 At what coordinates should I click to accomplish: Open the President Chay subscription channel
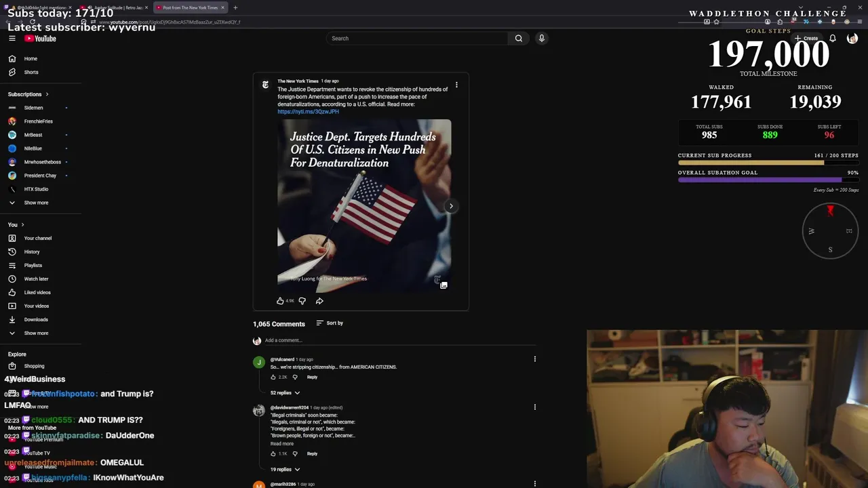coord(41,176)
